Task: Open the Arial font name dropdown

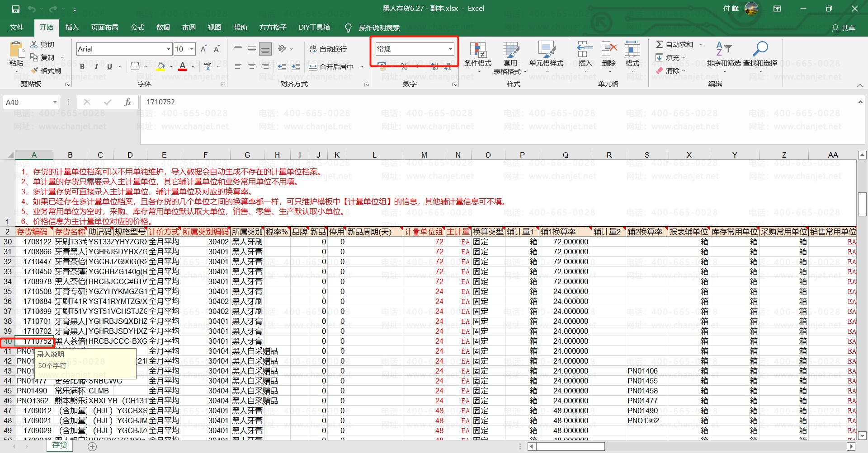Action: click(x=169, y=49)
